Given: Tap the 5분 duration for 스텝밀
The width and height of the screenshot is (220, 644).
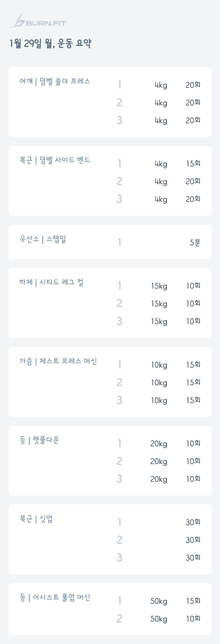Looking at the screenshot, I should tap(195, 243).
